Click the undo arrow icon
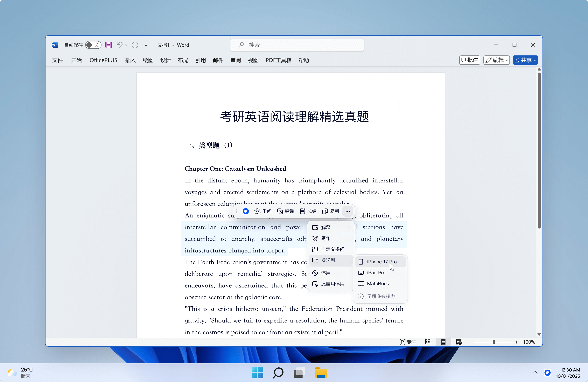 120,45
